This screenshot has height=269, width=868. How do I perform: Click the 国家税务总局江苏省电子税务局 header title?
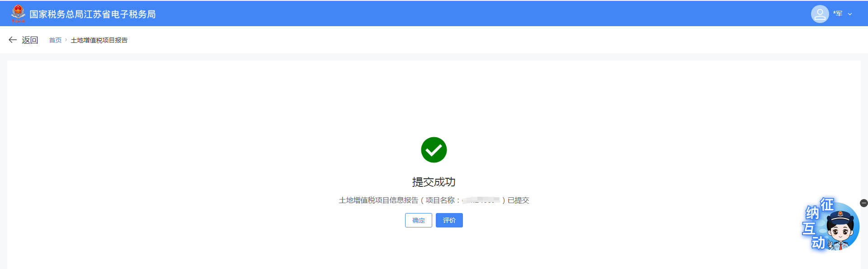pos(93,14)
